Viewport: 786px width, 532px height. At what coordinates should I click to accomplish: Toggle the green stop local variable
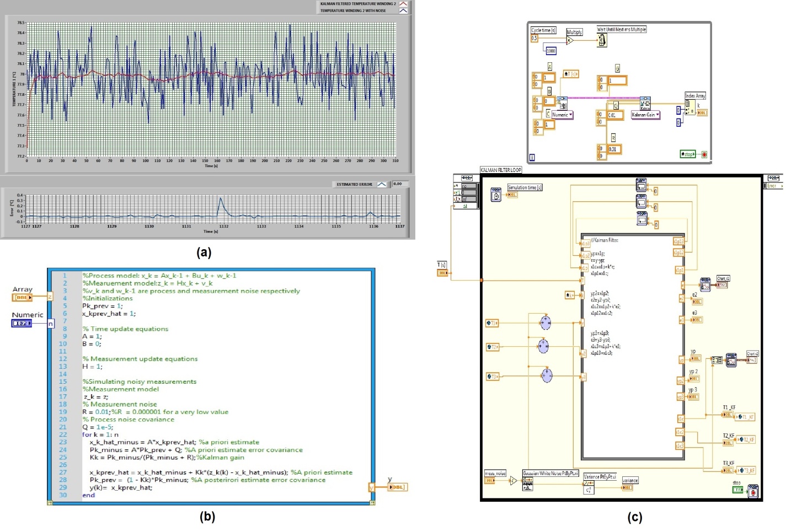pyautogui.click(x=687, y=154)
